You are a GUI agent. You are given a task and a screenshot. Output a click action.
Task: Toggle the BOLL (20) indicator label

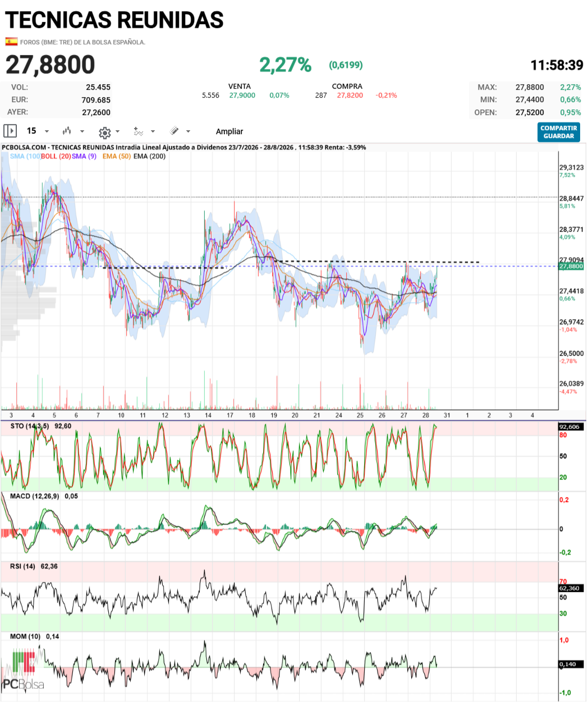56,156
